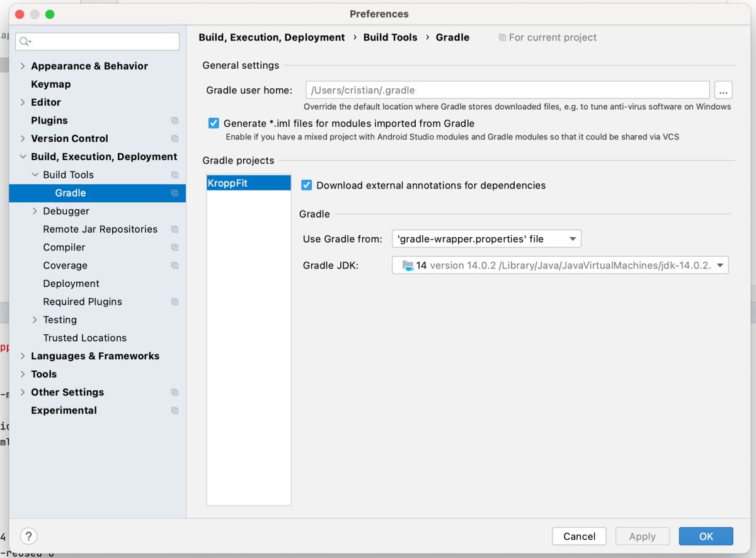Open Compiler settings page

pyautogui.click(x=64, y=247)
